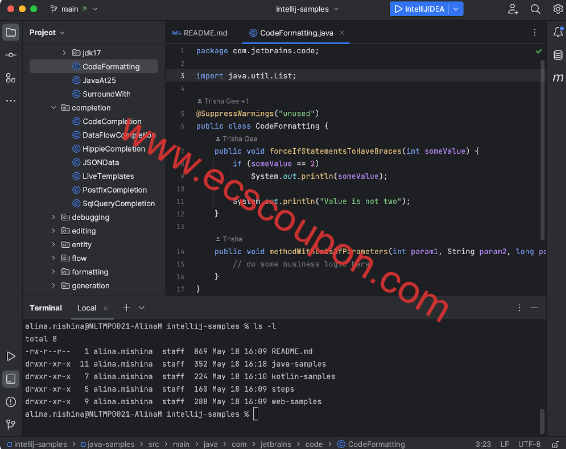Select the Local terminal tab
566x449 pixels.
[x=87, y=308]
